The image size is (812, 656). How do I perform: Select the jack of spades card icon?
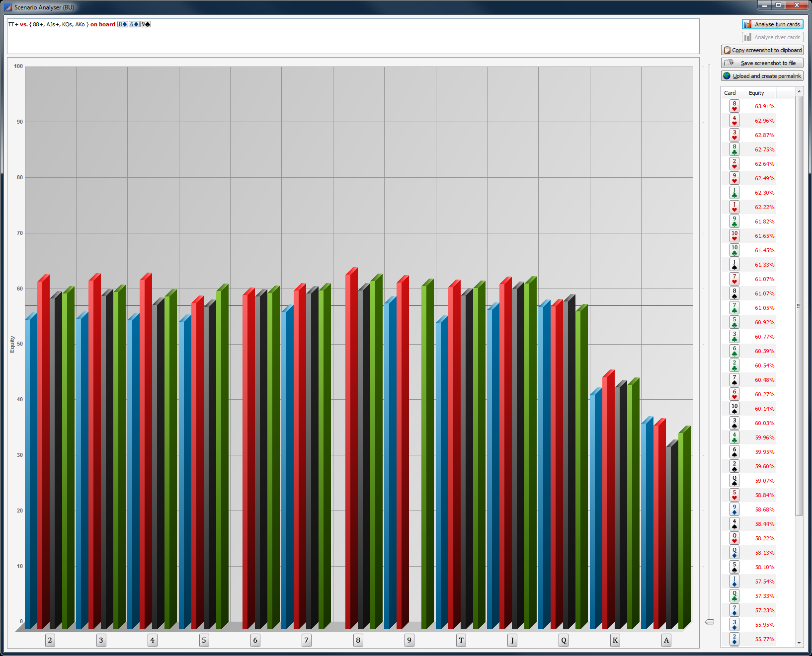[x=734, y=265]
